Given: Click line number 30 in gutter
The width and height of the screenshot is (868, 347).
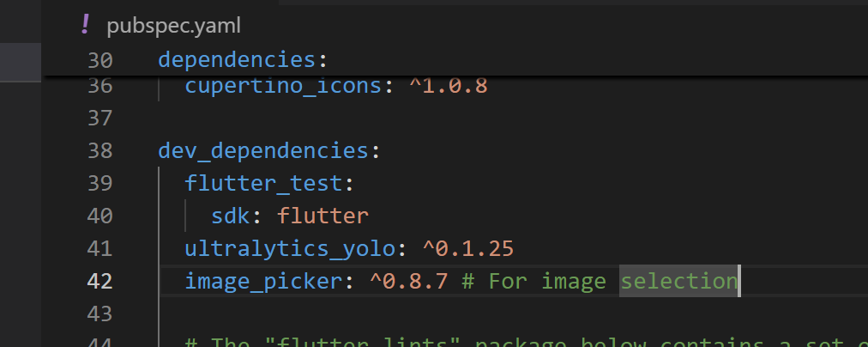Looking at the screenshot, I should (99, 60).
